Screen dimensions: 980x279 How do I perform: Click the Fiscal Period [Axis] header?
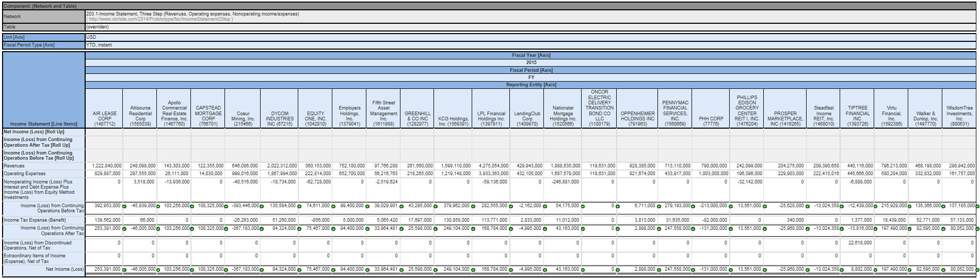(531, 70)
